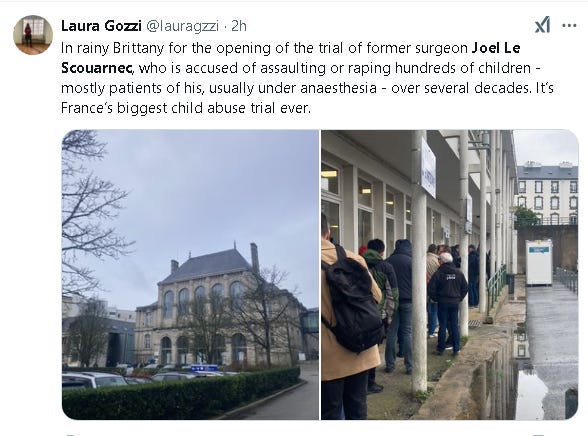Screen dimensions: 588x436
Task: Click the grey apartment building in the right photo
Action: point(547,194)
